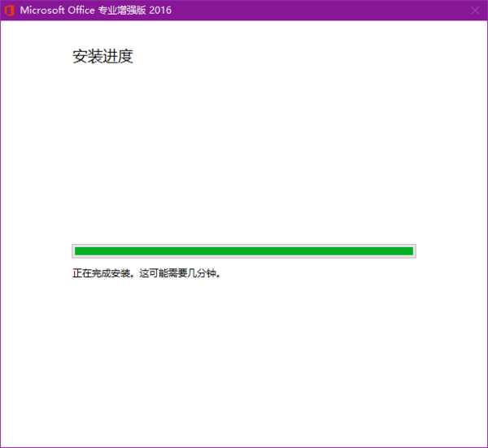Click the 正在完成安装 status message
Screen dimensions: 488x448
(x=146, y=273)
